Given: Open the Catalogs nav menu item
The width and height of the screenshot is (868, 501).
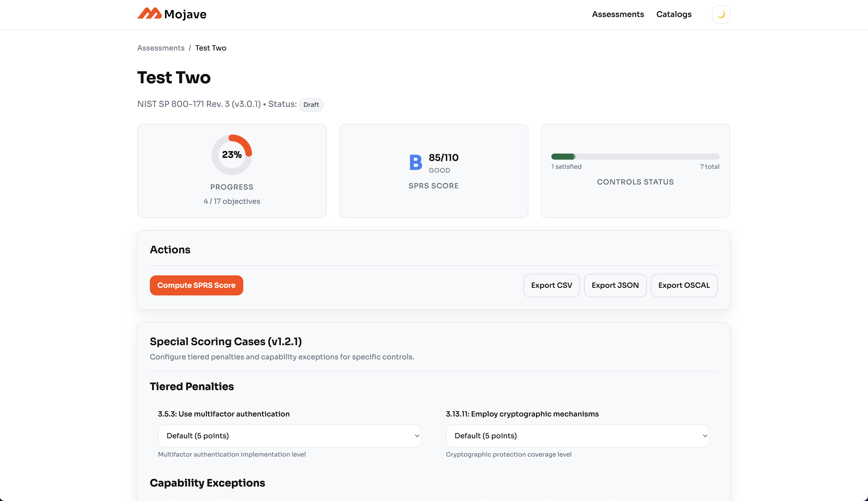Looking at the screenshot, I should point(673,14).
